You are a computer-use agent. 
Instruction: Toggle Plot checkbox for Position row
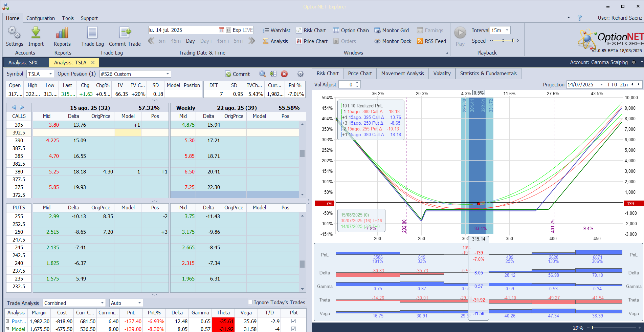[293, 321]
